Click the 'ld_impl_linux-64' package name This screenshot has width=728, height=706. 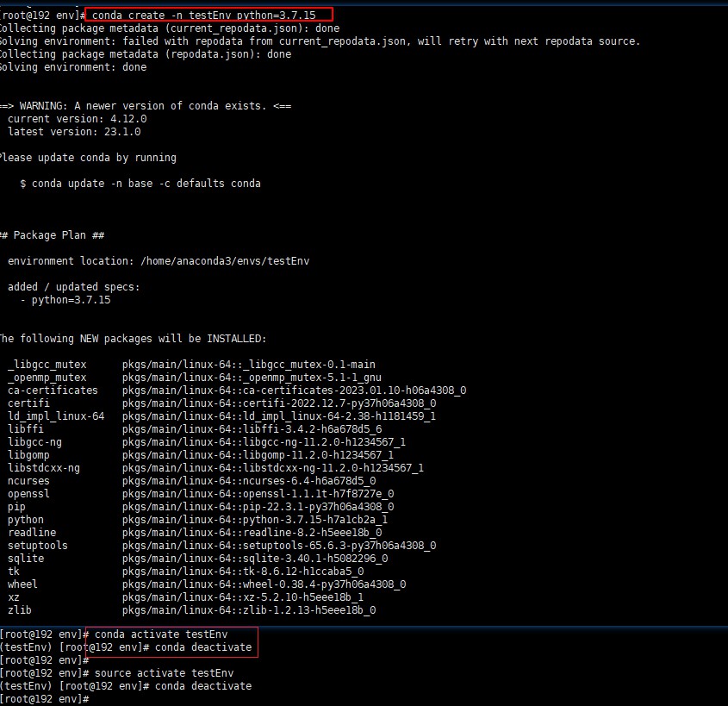pyautogui.click(x=56, y=416)
